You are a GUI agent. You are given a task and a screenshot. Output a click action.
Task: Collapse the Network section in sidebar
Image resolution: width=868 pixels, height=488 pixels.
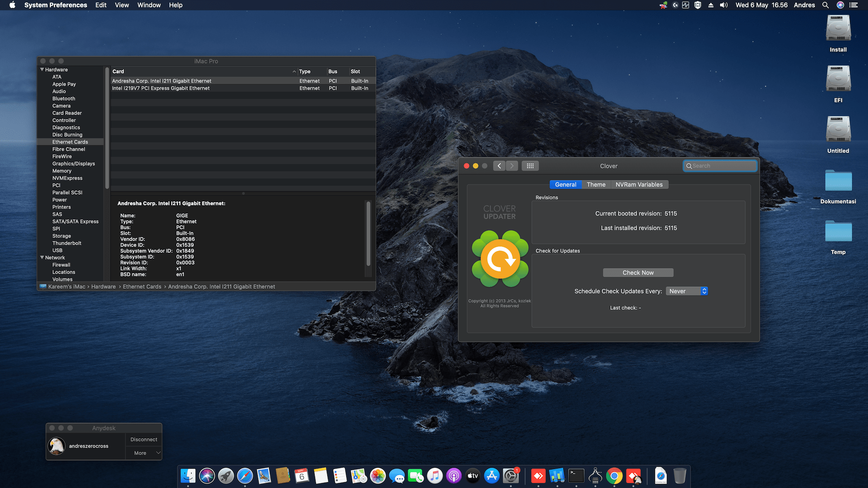point(42,258)
